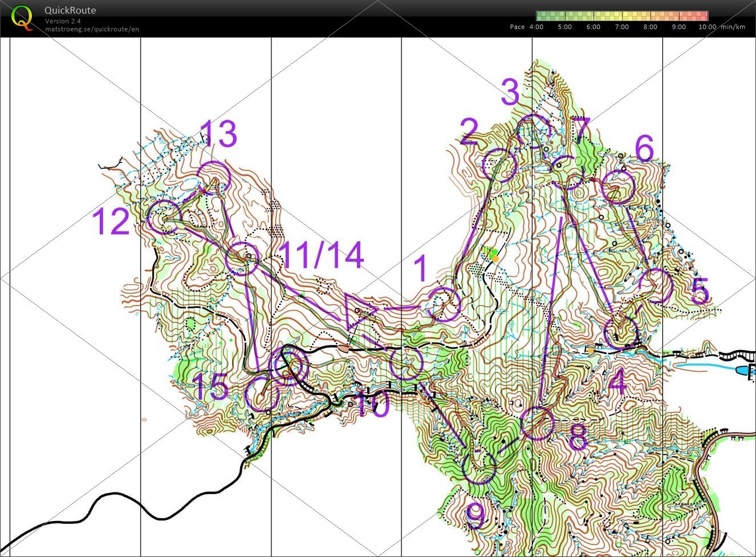Open the matstroeng.se/quickroute/en link

click(x=92, y=29)
